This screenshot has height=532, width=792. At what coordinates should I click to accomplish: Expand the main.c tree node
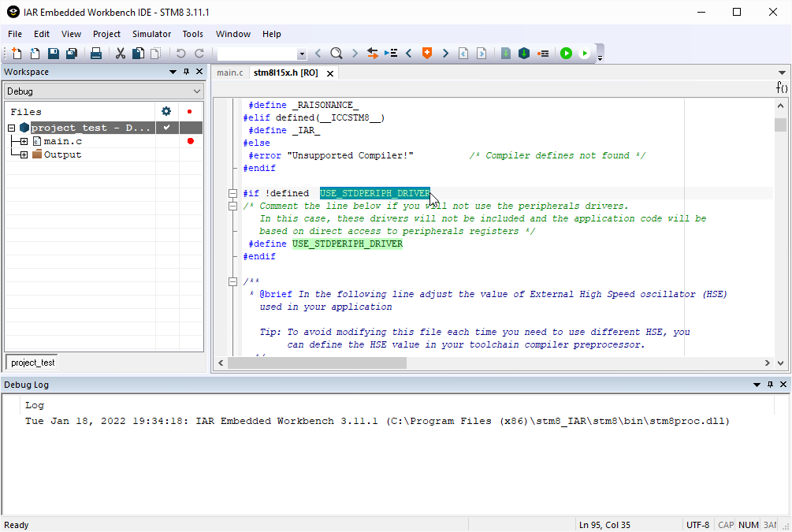[24, 141]
